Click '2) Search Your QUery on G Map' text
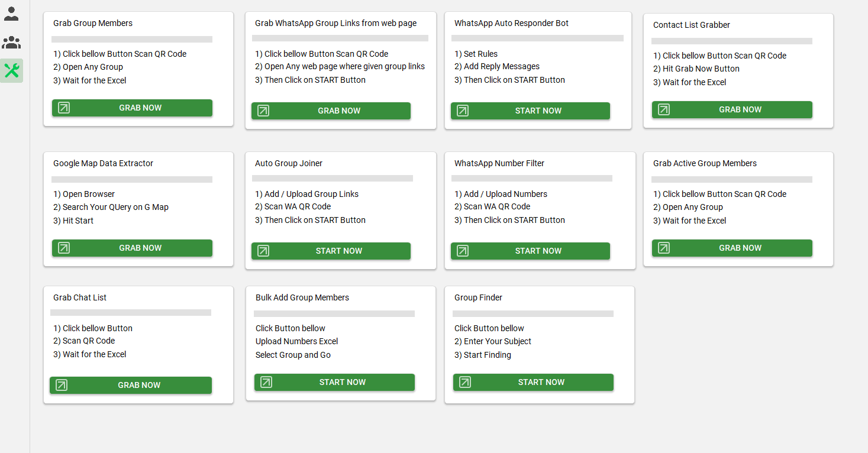This screenshot has width=868, height=453. 111,207
